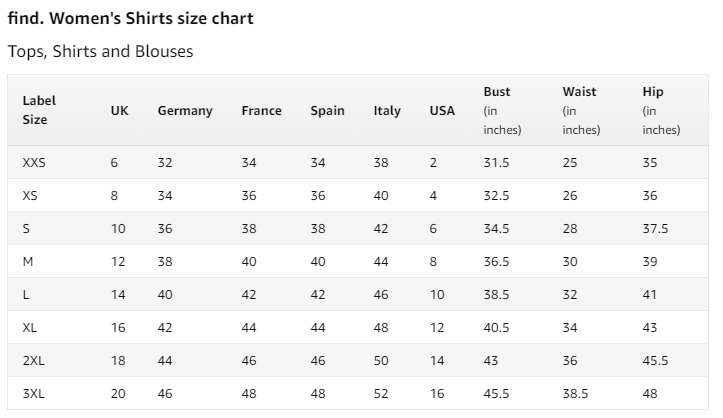Viewport: 723px width, 418px height.
Task: Click the UK column header
Action: coord(119,111)
